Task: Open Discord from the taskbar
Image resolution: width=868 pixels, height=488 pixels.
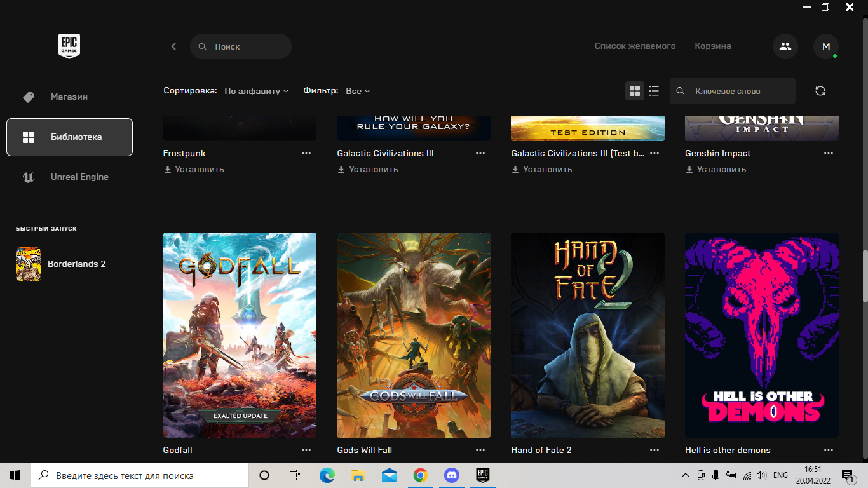Action: pyautogui.click(x=451, y=475)
